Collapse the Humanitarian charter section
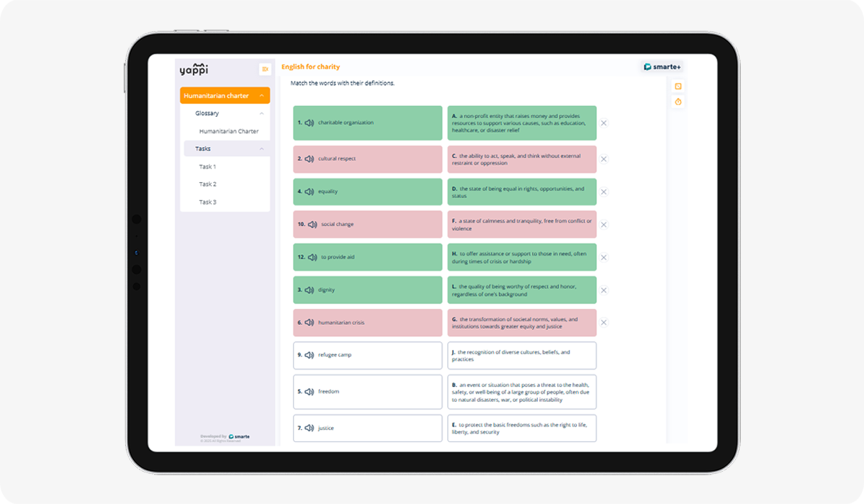Image resolution: width=864 pixels, height=504 pixels. [261, 96]
